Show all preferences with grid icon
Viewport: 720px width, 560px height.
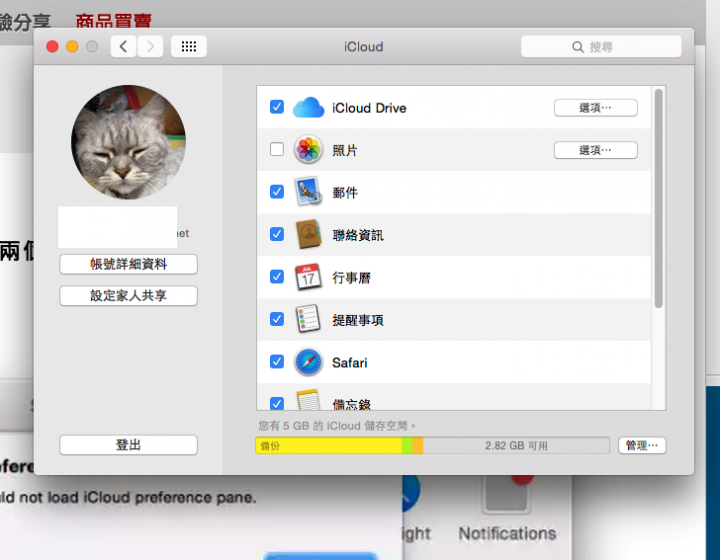tap(189, 46)
